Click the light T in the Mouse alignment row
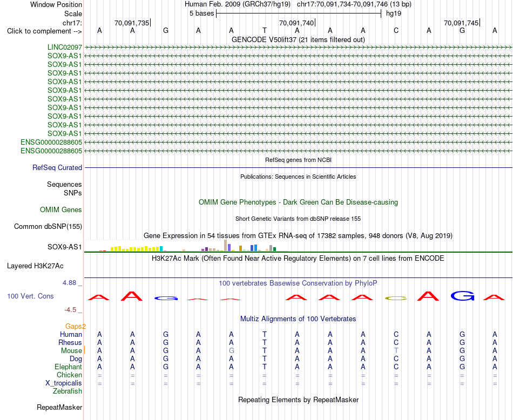 point(396,351)
